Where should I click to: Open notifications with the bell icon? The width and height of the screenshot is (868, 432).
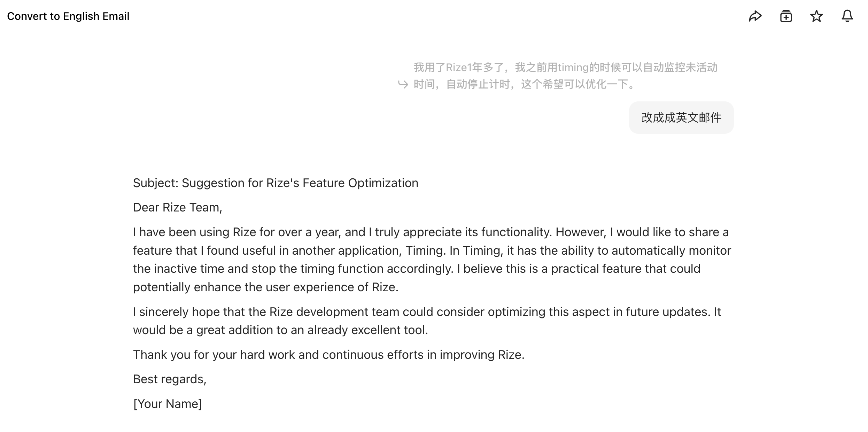tap(847, 16)
